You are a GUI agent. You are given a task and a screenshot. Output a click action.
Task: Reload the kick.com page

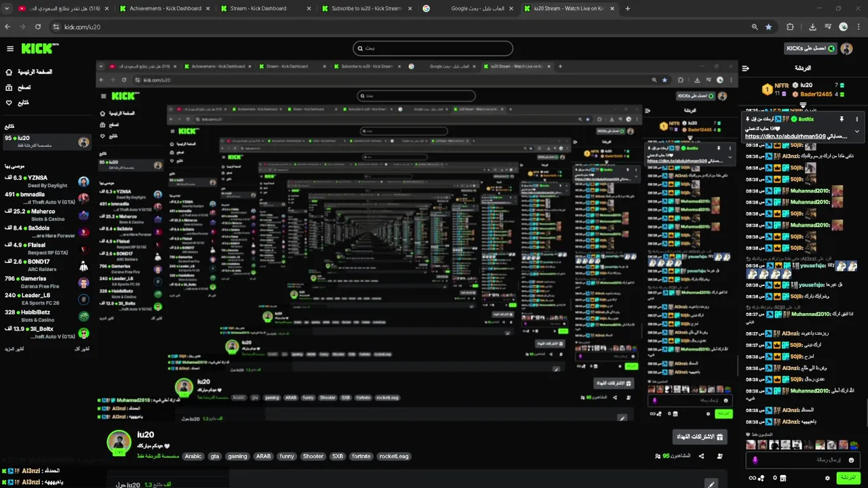click(38, 27)
